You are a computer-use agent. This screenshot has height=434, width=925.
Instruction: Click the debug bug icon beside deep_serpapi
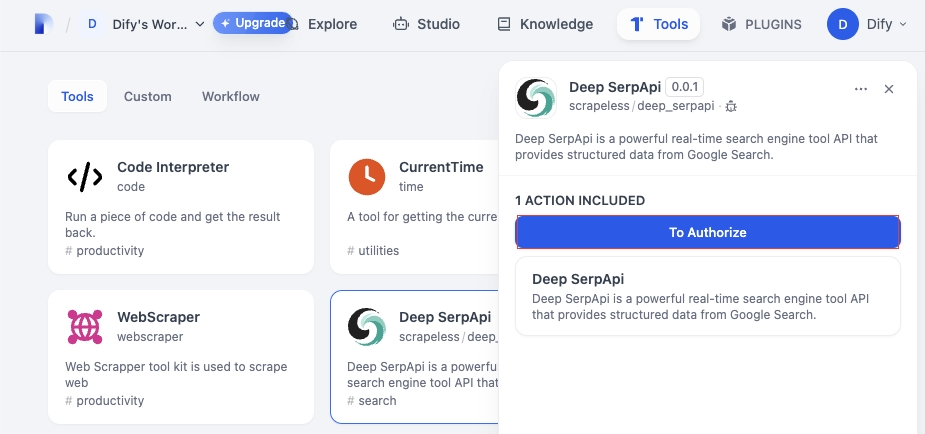[x=731, y=106]
